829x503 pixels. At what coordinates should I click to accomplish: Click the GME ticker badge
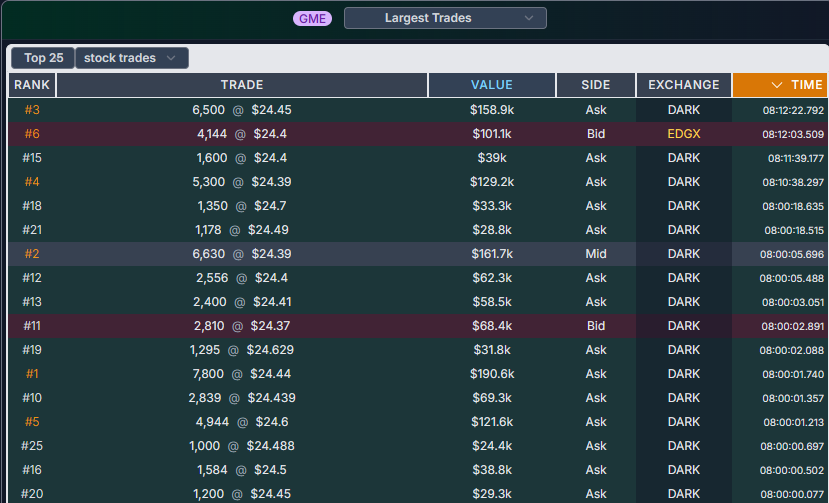tap(312, 19)
